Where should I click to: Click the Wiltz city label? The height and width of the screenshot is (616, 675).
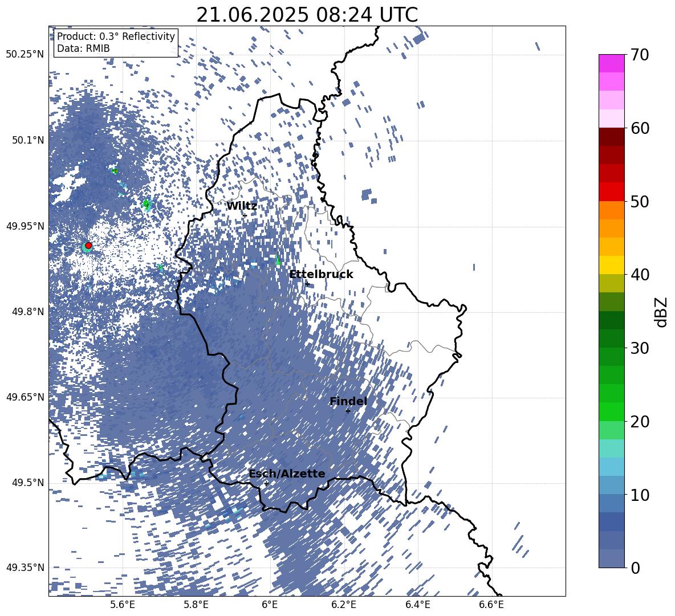242,206
